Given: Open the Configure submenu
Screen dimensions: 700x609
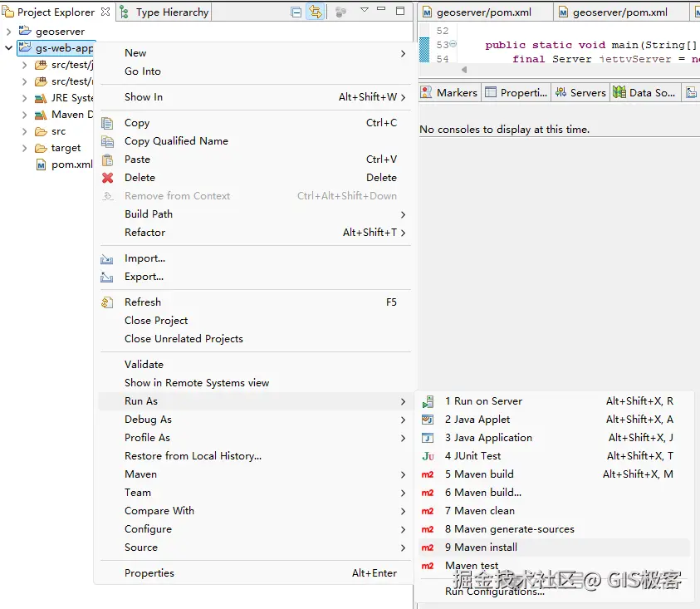Looking at the screenshot, I should (256, 529).
